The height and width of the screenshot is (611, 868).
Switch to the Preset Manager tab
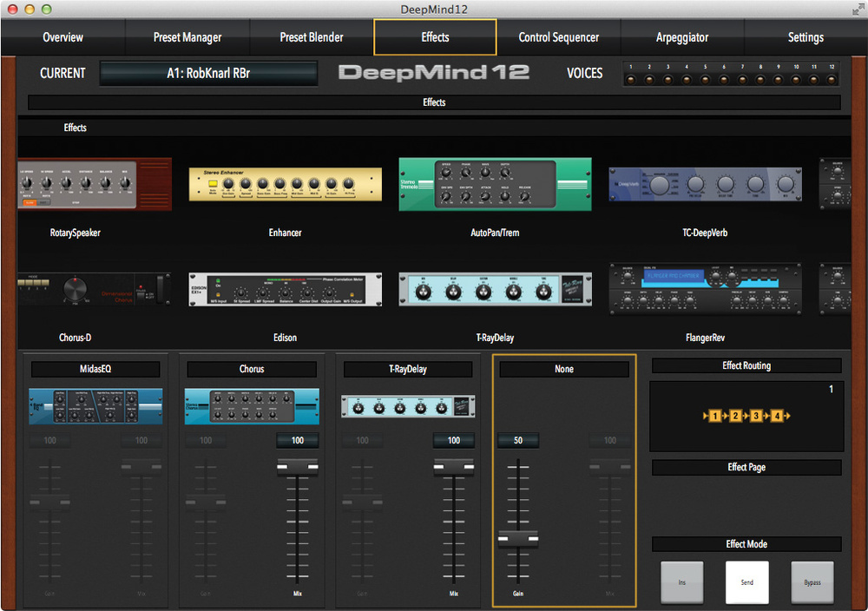[187, 37]
